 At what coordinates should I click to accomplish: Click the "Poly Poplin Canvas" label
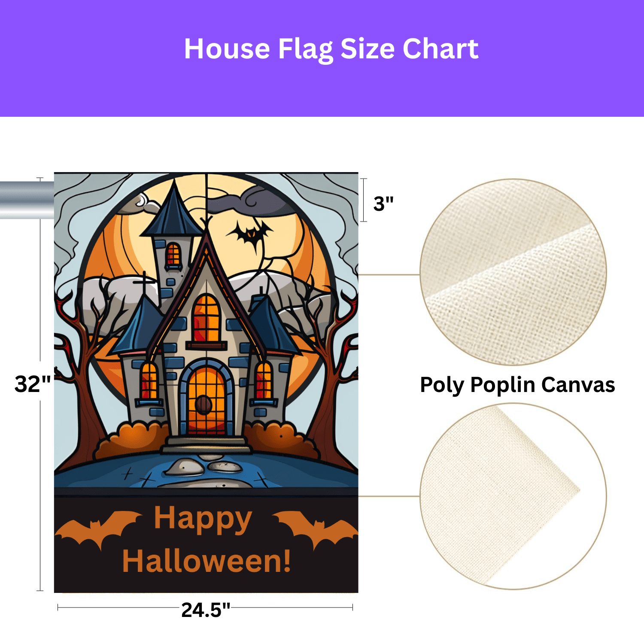[x=517, y=385]
